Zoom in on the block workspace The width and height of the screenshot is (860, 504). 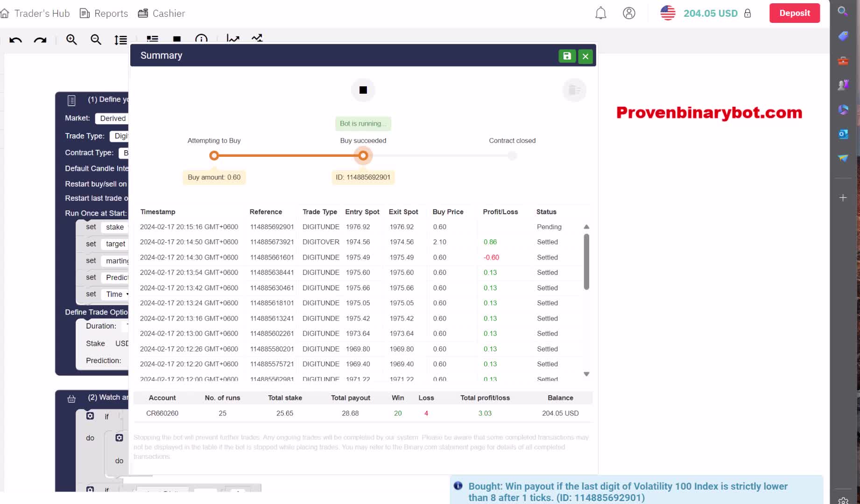coord(71,40)
